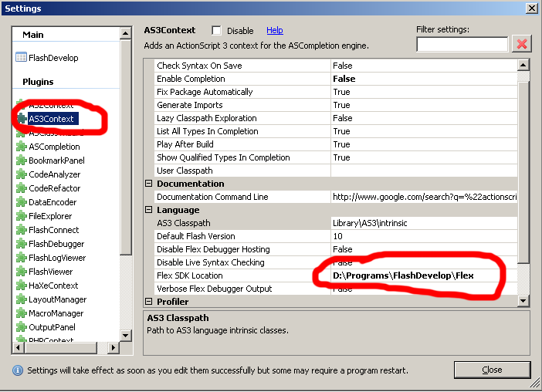Select AS3 Classpath property
The image size is (542, 392).
[184, 223]
